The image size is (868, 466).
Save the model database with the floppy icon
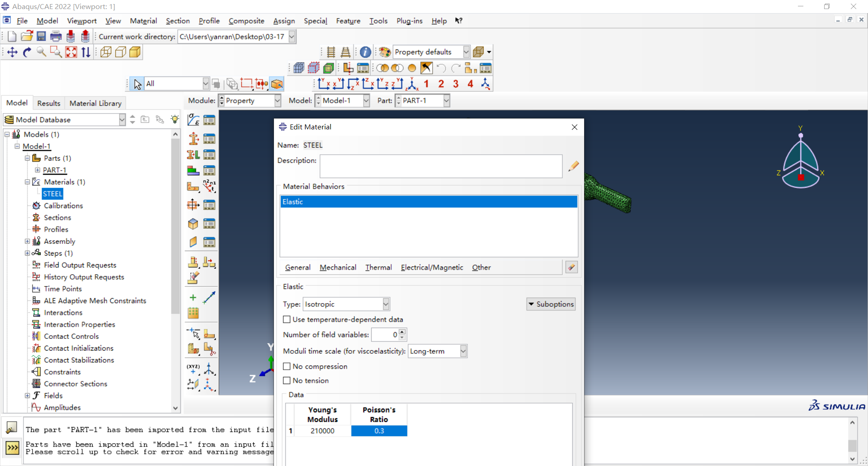pos(41,36)
